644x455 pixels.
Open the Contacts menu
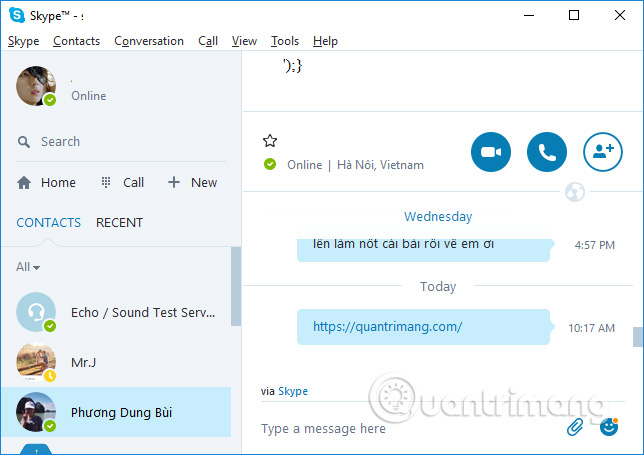pyautogui.click(x=76, y=41)
